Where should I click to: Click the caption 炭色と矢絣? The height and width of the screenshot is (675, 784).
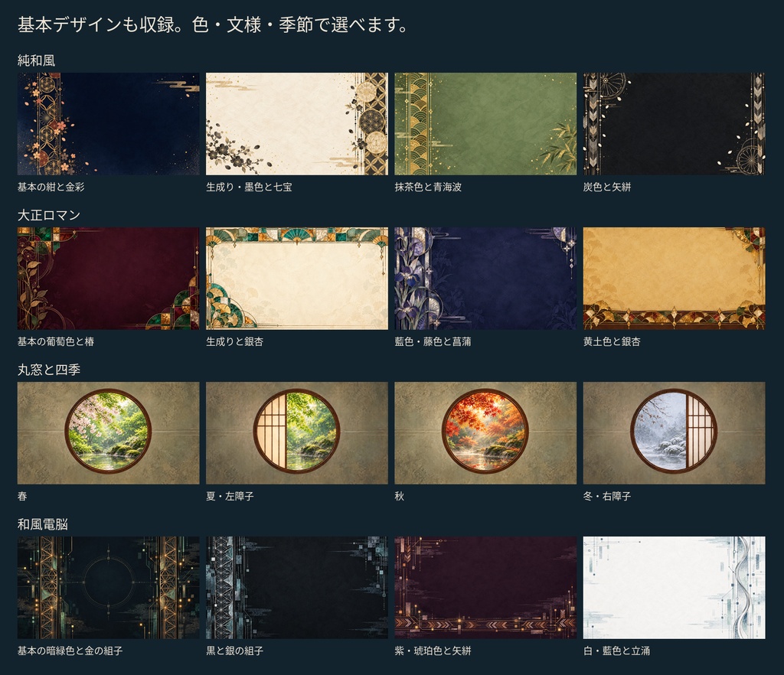(x=607, y=187)
